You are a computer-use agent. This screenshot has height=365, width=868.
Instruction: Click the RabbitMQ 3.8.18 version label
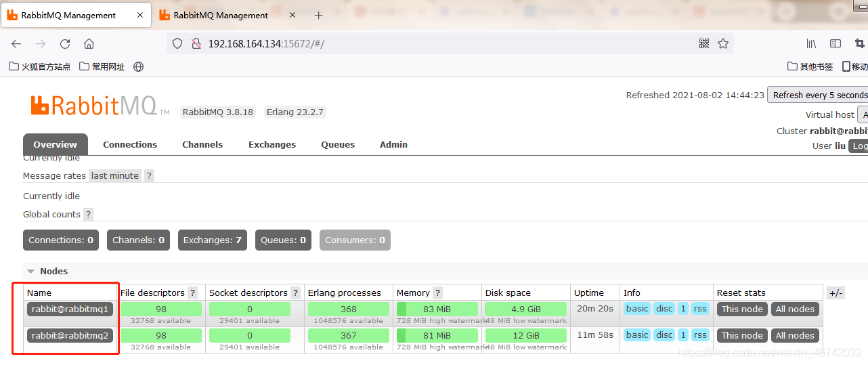pos(218,112)
